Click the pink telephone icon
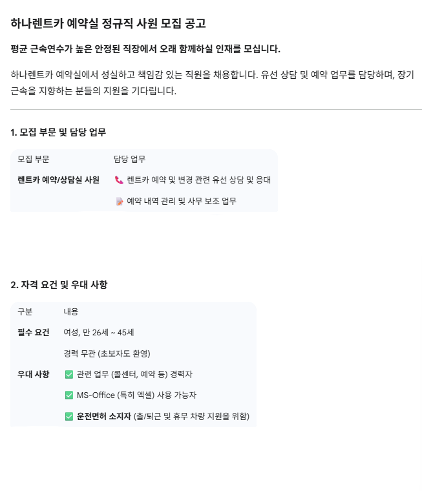This screenshot has height=504, width=422. pyautogui.click(x=119, y=180)
